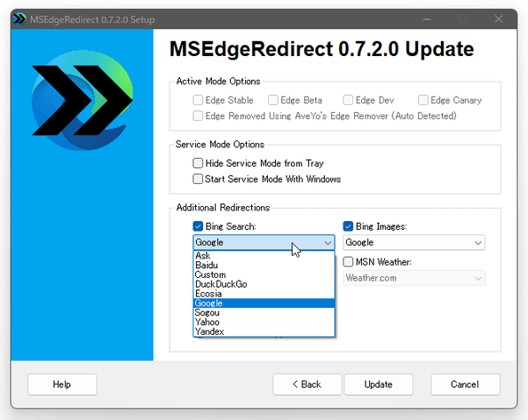Click the MSEdgeRedirect title bar icon
528x420 pixels.
point(20,20)
